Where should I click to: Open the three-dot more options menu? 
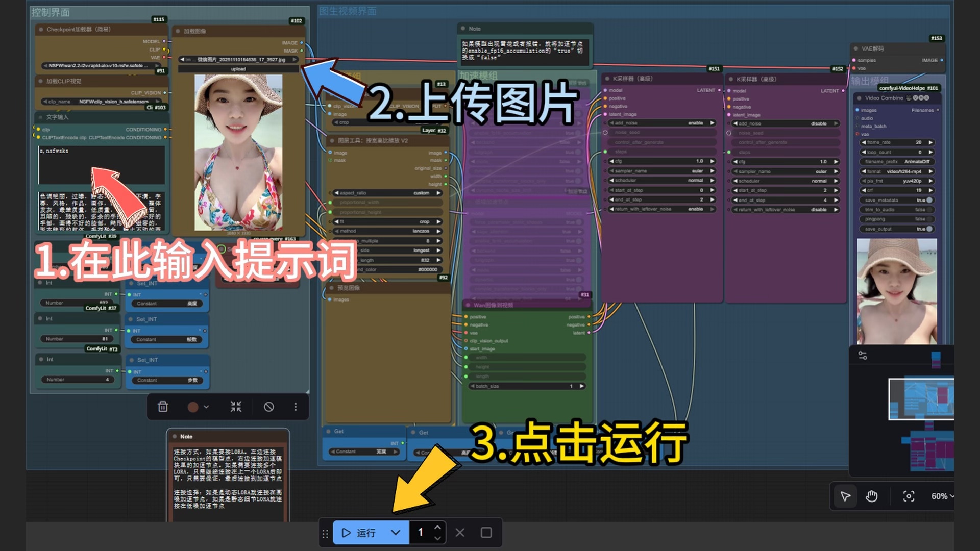296,407
